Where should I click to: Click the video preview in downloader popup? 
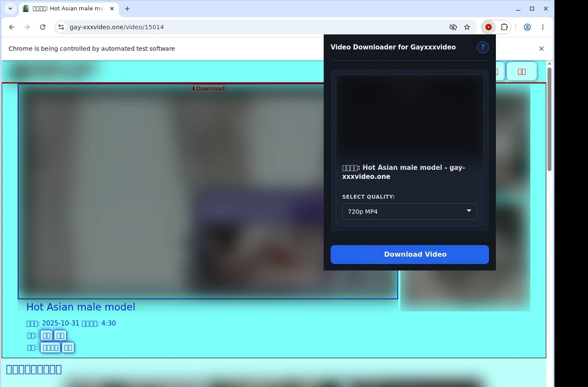coord(410,116)
